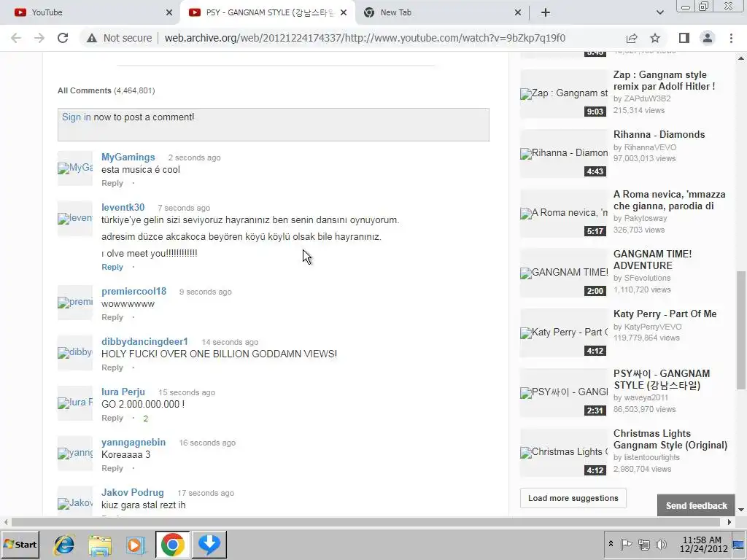This screenshot has width=747, height=560.
Task: Open Windows Explorer folder in taskbar
Action: (x=99, y=544)
